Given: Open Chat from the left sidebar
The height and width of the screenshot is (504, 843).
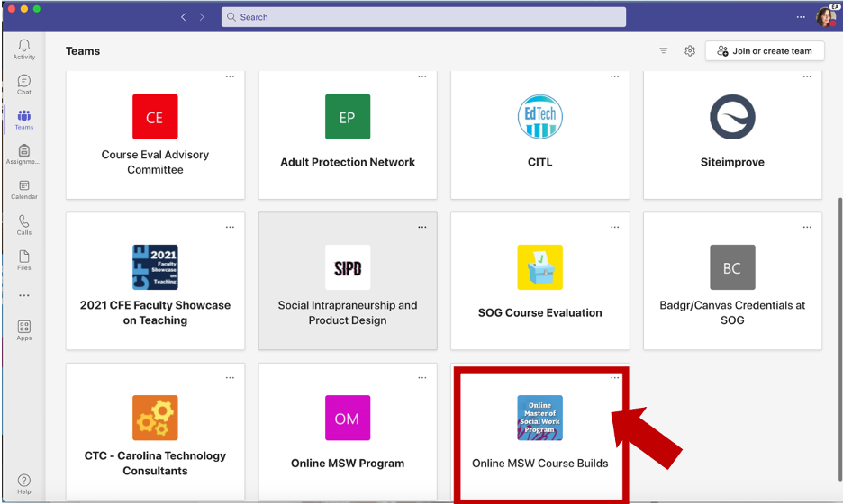Looking at the screenshot, I should coord(24,85).
